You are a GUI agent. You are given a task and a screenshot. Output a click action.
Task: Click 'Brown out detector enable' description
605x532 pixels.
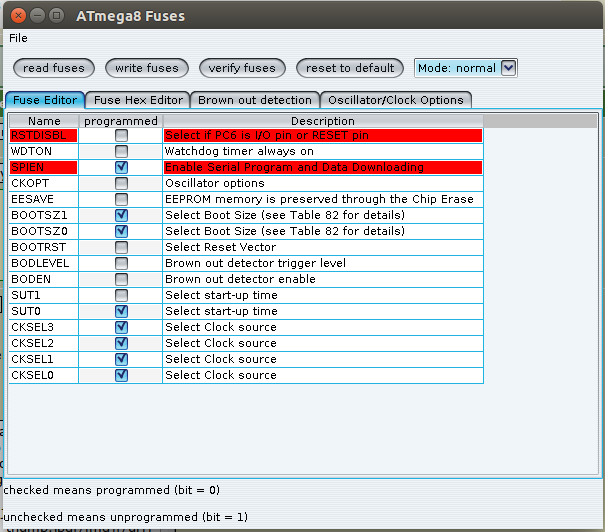point(323,279)
